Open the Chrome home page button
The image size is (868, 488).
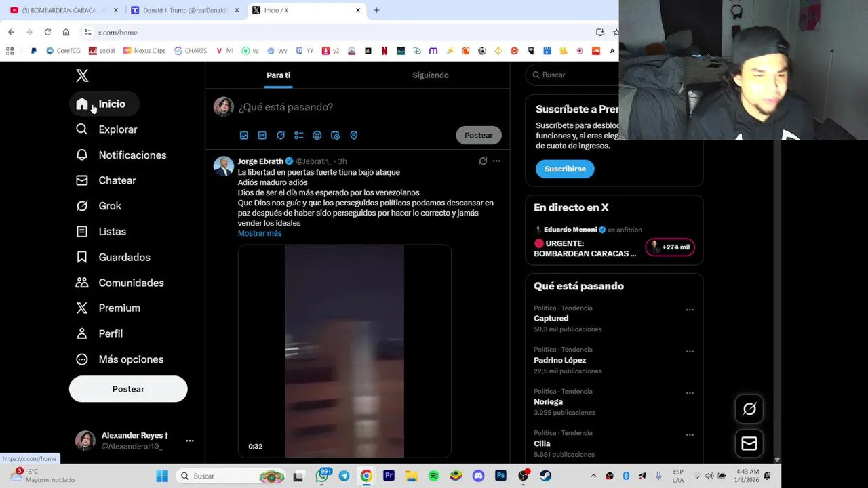click(66, 32)
